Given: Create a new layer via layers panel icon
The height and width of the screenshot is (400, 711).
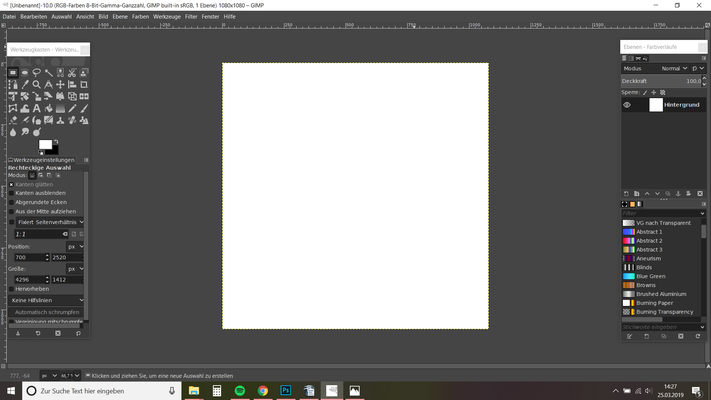Looking at the screenshot, I should 626,193.
